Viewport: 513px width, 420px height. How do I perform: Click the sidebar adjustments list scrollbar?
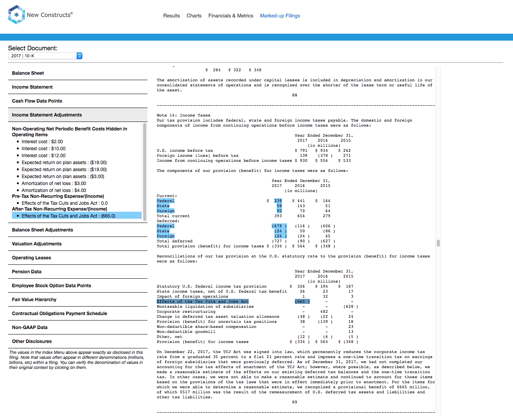[145, 172]
